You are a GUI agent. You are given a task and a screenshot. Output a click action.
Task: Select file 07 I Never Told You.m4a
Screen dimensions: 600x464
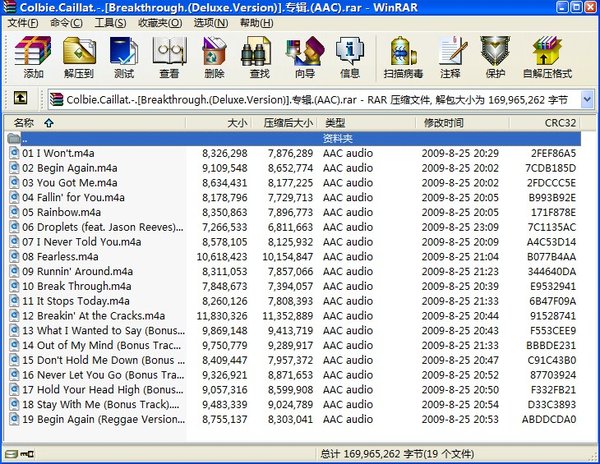point(82,242)
